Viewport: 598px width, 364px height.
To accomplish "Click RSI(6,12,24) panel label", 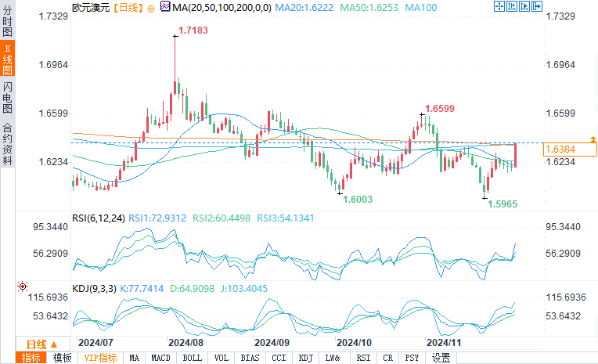I will click(x=99, y=218).
